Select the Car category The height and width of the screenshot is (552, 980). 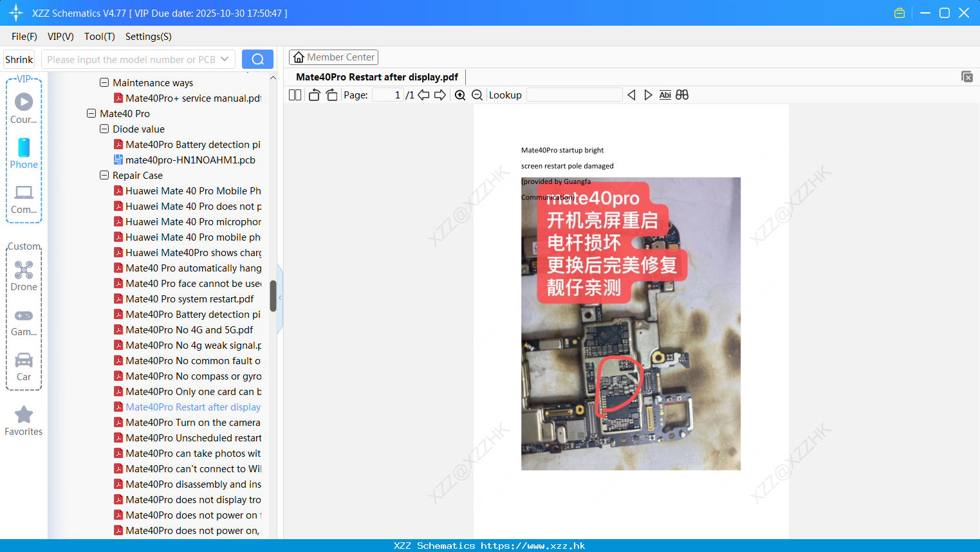coord(24,367)
